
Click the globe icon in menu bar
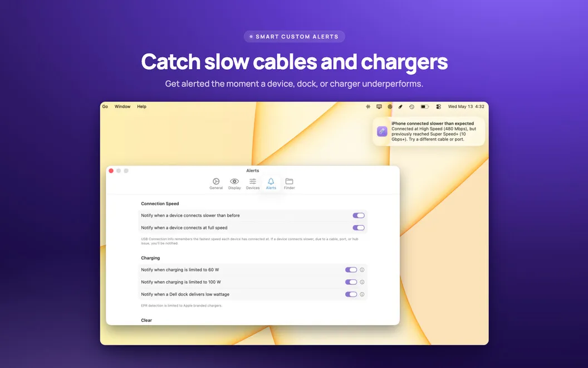[x=390, y=106]
